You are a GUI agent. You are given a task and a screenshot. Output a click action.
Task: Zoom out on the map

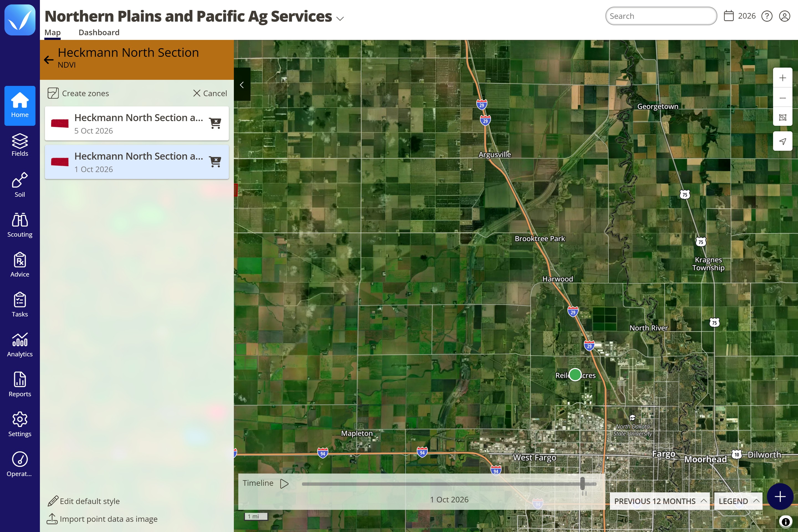click(782, 98)
